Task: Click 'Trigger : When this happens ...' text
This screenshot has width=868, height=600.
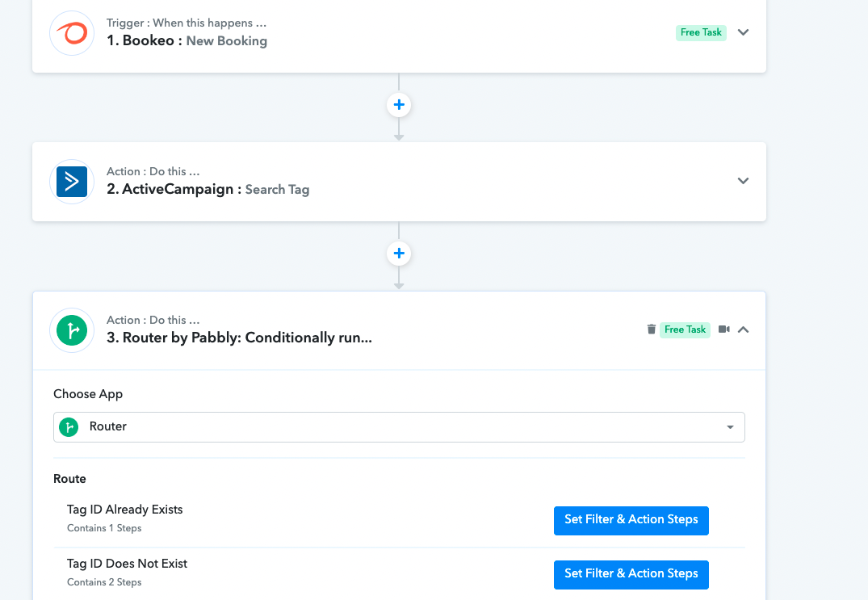Action: point(186,23)
